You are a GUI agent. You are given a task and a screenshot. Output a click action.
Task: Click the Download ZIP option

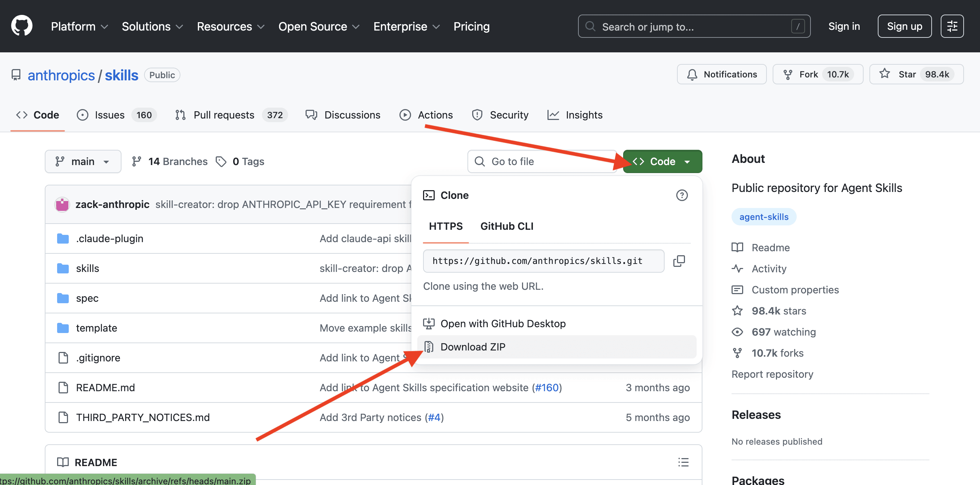(x=473, y=346)
